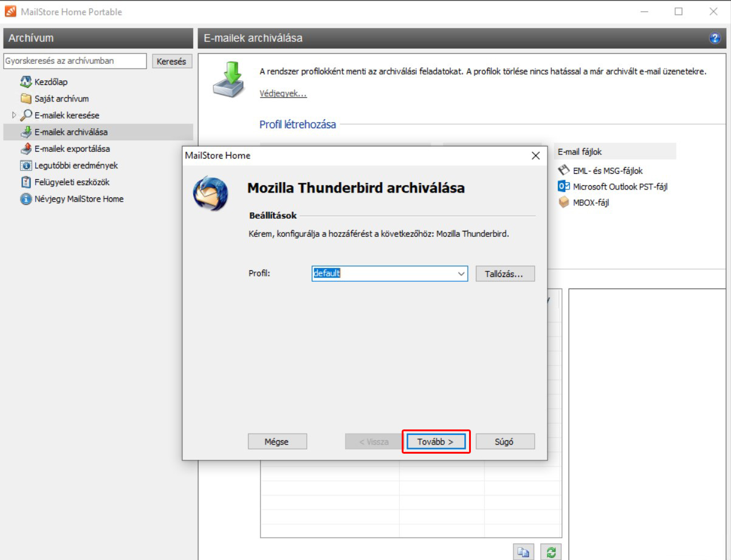The height and width of the screenshot is (560, 731).
Task: Click the Súgó button
Action: (505, 442)
